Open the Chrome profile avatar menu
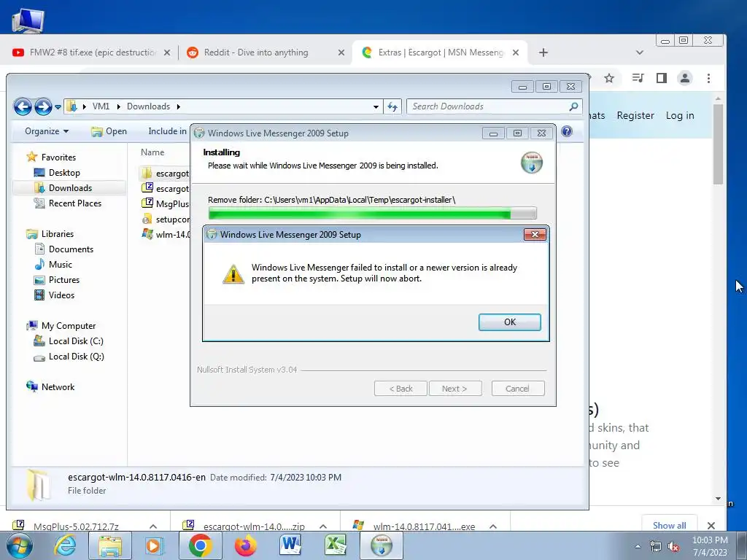Image resolution: width=747 pixels, height=560 pixels. pyautogui.click(x=685, y=78)
